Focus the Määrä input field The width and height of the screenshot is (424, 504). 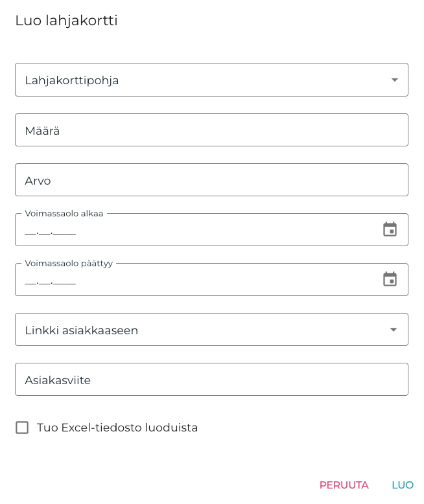click(x=211, y=130)
